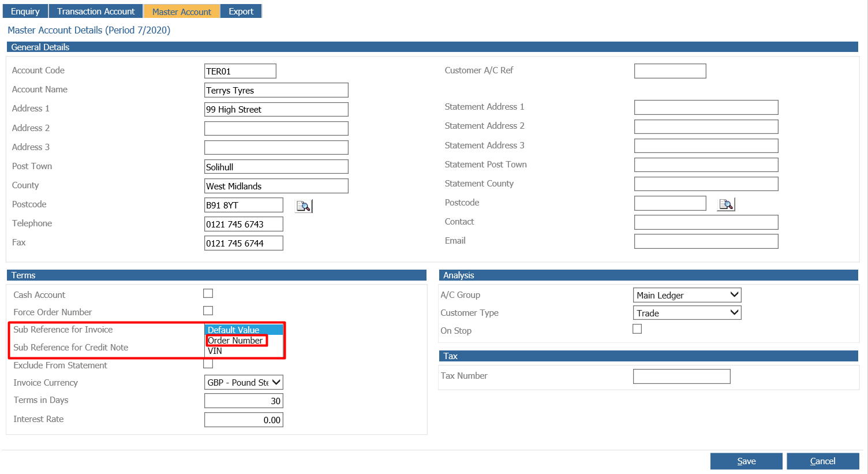Open statement postcode lookup icon

[x=726, y=204]
